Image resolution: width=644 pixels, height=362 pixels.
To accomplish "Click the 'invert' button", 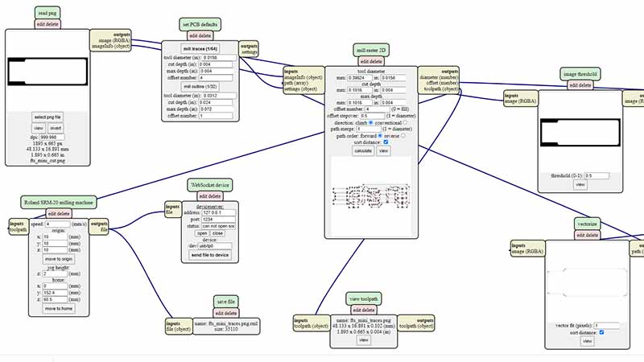I will tap(56, 128).
